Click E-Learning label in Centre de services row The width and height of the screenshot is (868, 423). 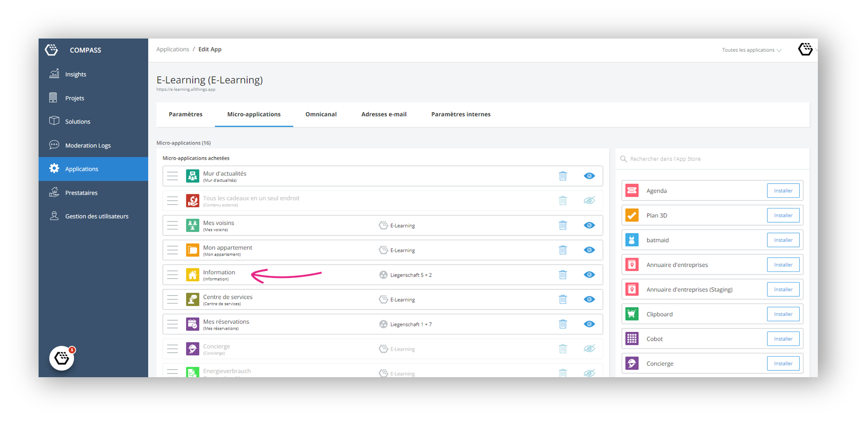point(402,300)
